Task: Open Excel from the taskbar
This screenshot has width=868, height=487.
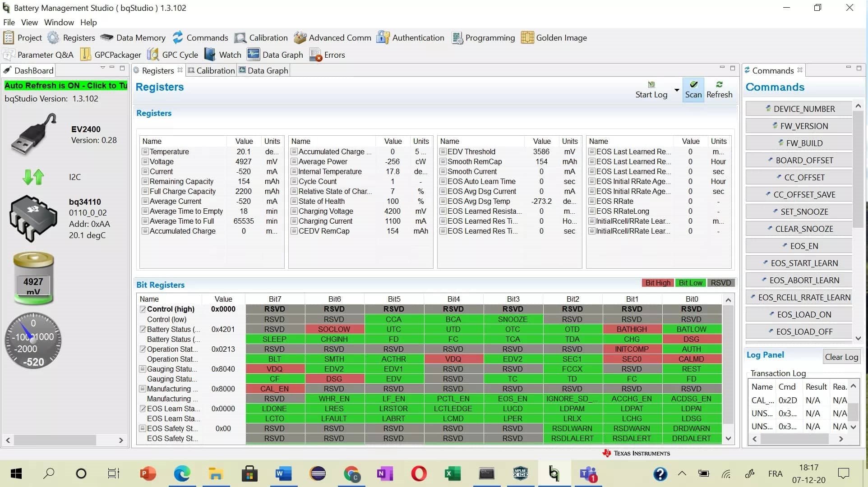Action: point(452,473)
